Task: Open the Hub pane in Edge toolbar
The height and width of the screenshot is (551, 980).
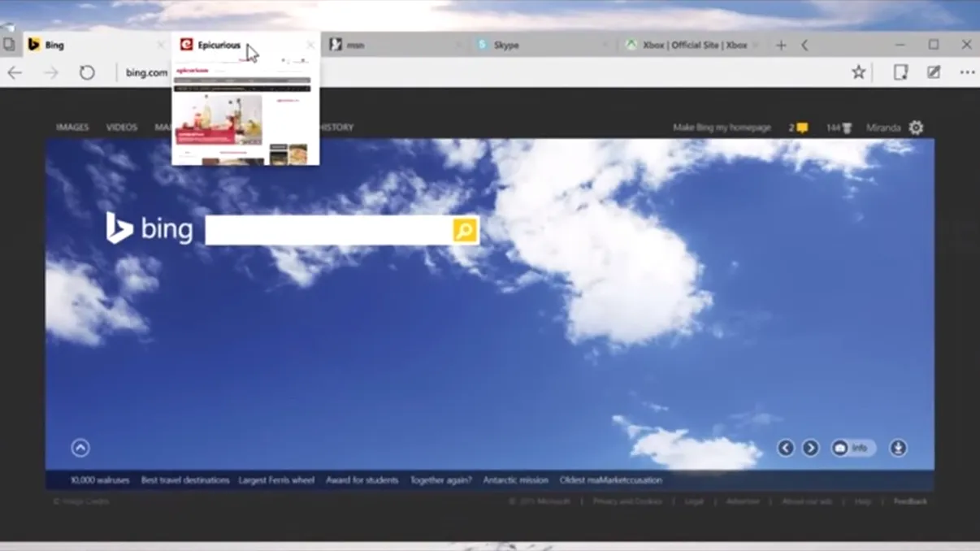Action: 900,72
